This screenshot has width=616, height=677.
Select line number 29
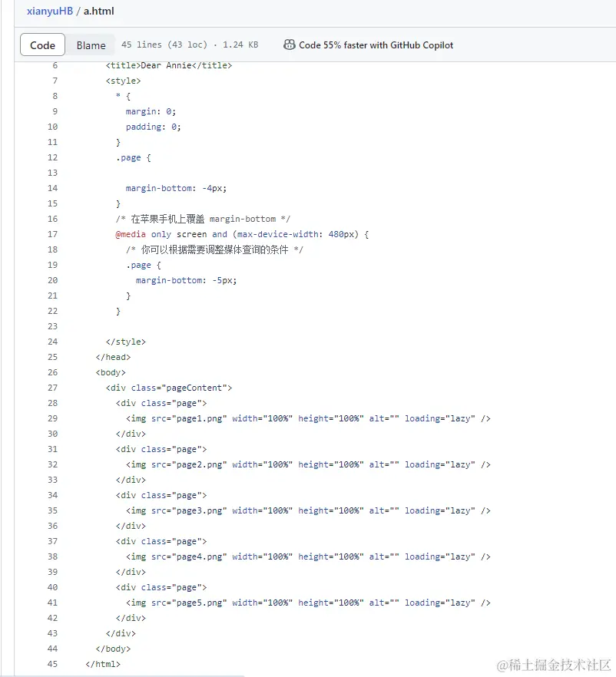(x=52, y=418)
